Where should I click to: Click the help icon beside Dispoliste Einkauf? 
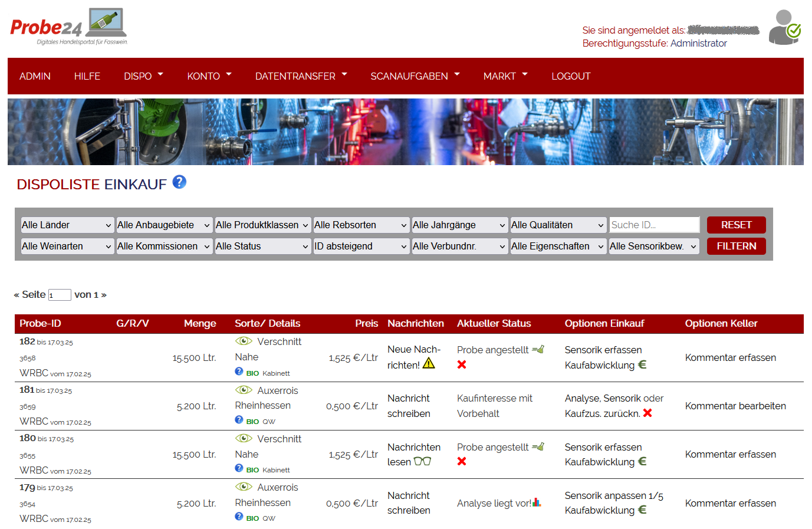pos(179,182)
